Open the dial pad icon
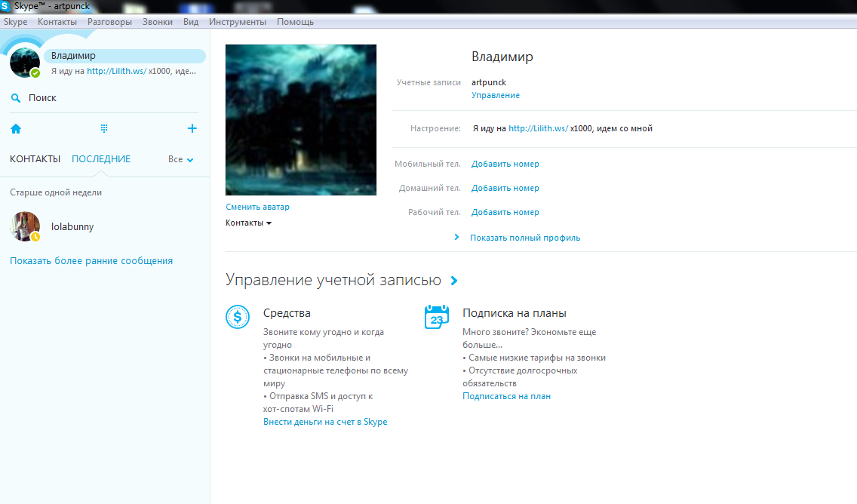Screen dimensions: 857x504 (x=104, y=128)
